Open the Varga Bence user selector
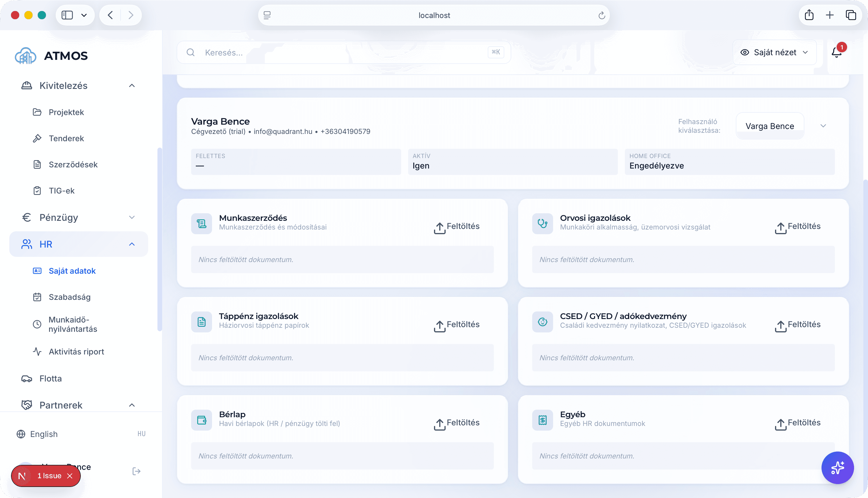The height and width of the screenshot is (498, 868). (770, 126)
